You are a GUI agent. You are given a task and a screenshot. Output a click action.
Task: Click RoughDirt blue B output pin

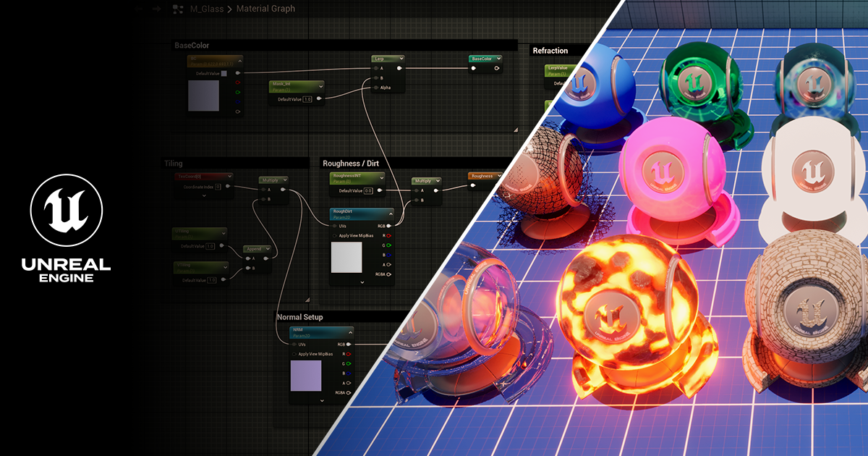pyautogui.click(x=389, y=255)
